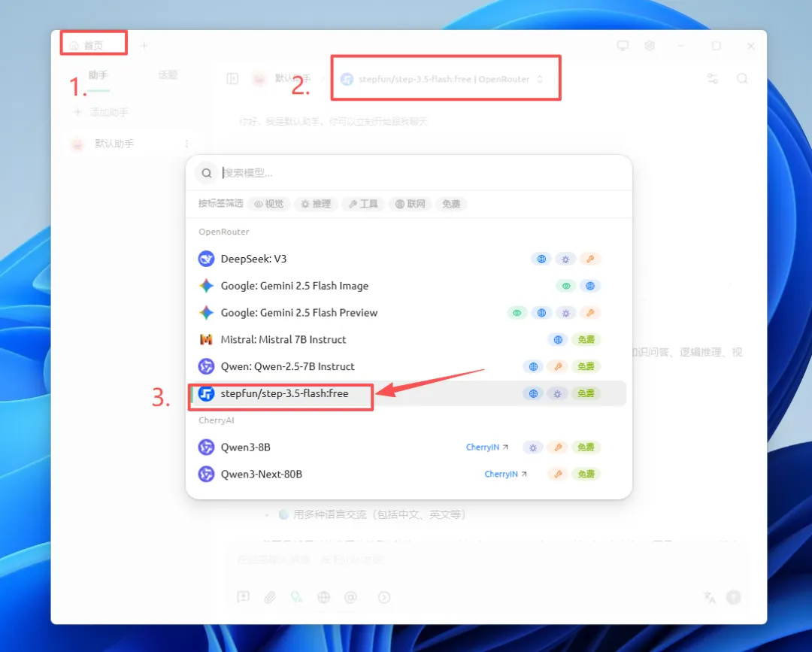The height and width of the screenshot is (652, 812).
Task: Toggle the sidebar collapse icon in chat header
Action: point(232,79)
